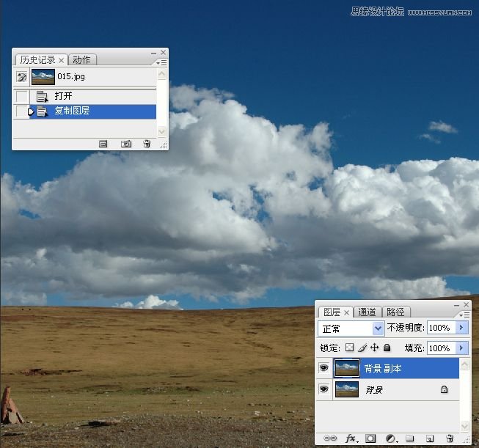This screenshot has width=479, height=448.
Task: Create a new layer group folder
Action: pos(410,438)
